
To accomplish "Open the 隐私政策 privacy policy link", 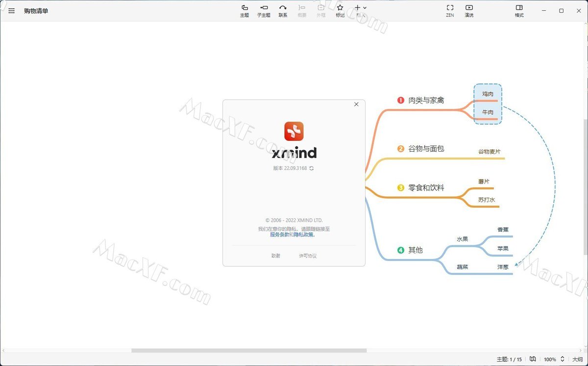I will coord(304,235).
